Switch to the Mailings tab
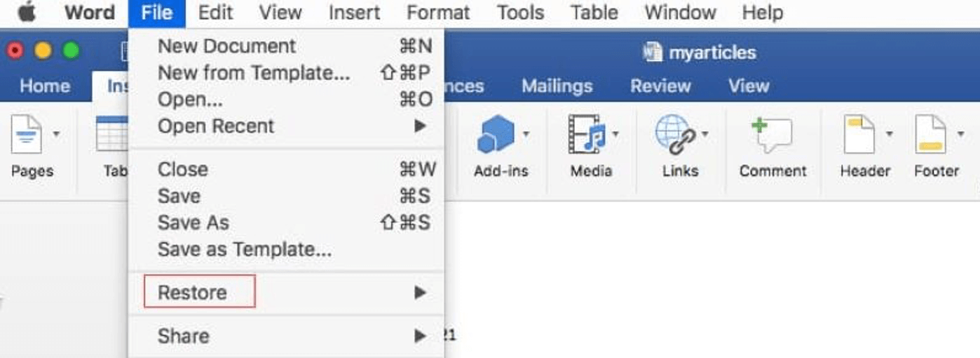Viewport: 980px width, 358px height. [557, 86]
